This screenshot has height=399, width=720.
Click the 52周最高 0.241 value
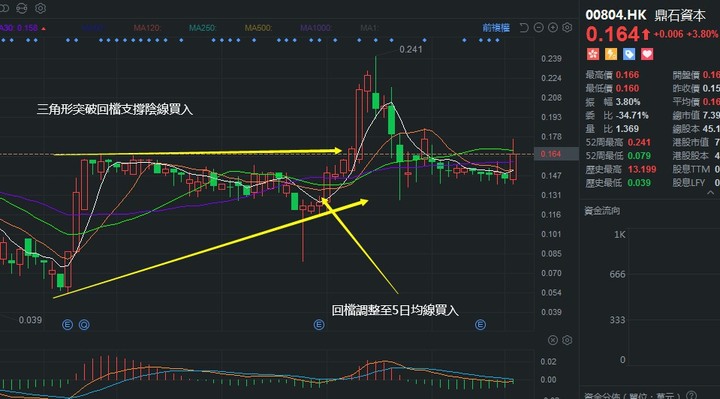click(639, 142)
